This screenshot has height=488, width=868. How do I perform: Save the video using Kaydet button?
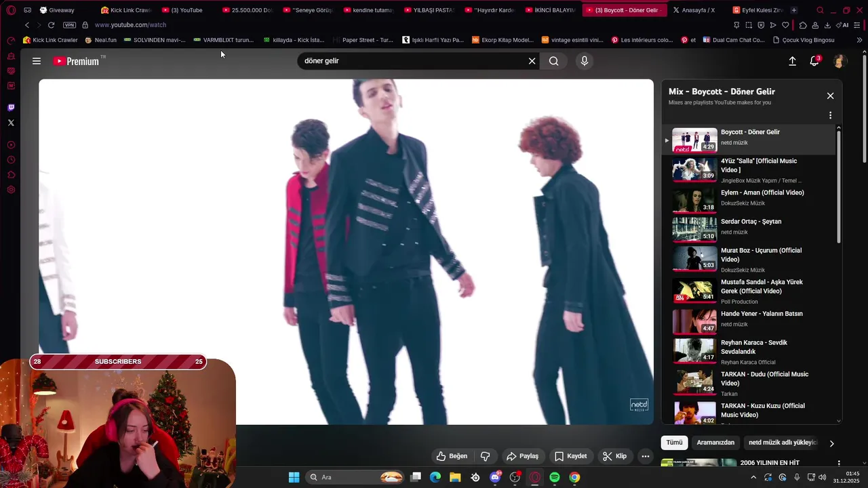point(570,456)
